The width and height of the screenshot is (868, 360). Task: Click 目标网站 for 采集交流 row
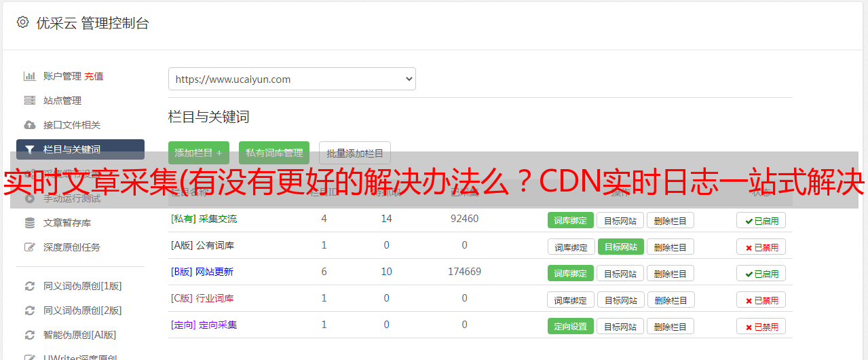click(x=620, y=220)
